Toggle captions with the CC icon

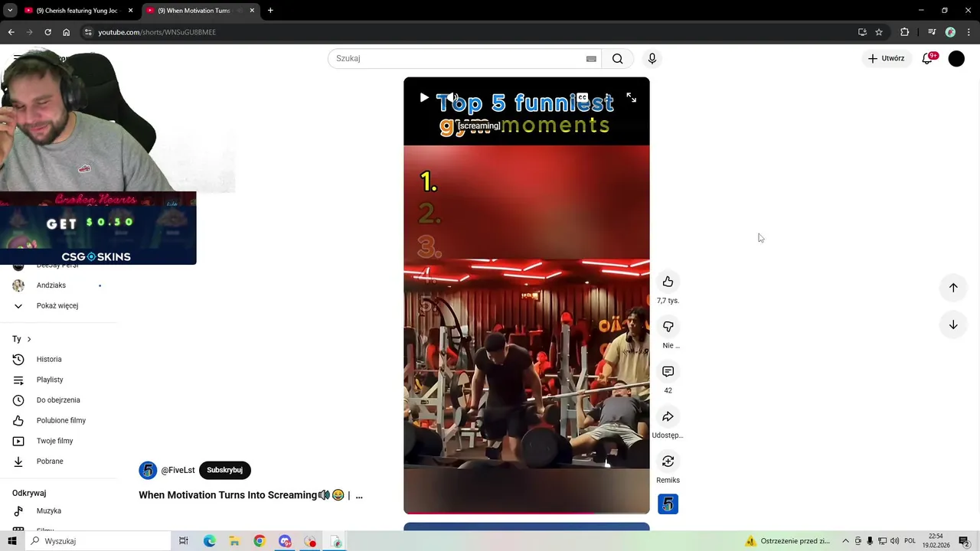point(583,98)
